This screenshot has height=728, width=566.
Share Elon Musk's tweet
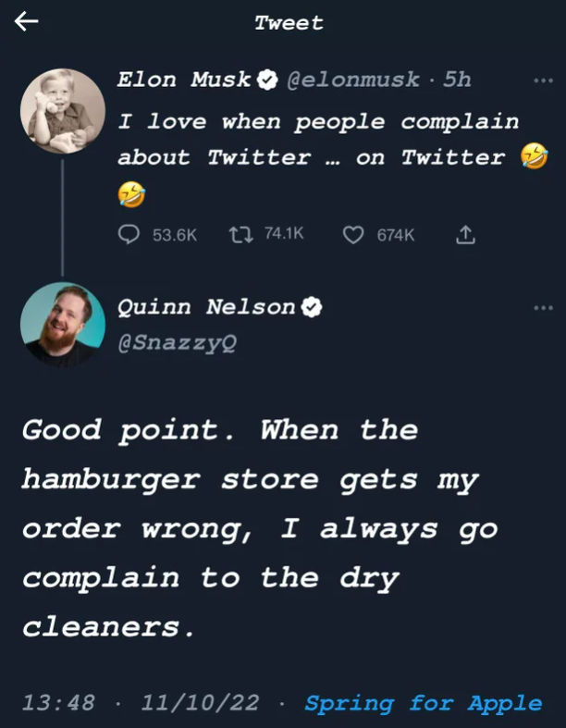point(466,236)
